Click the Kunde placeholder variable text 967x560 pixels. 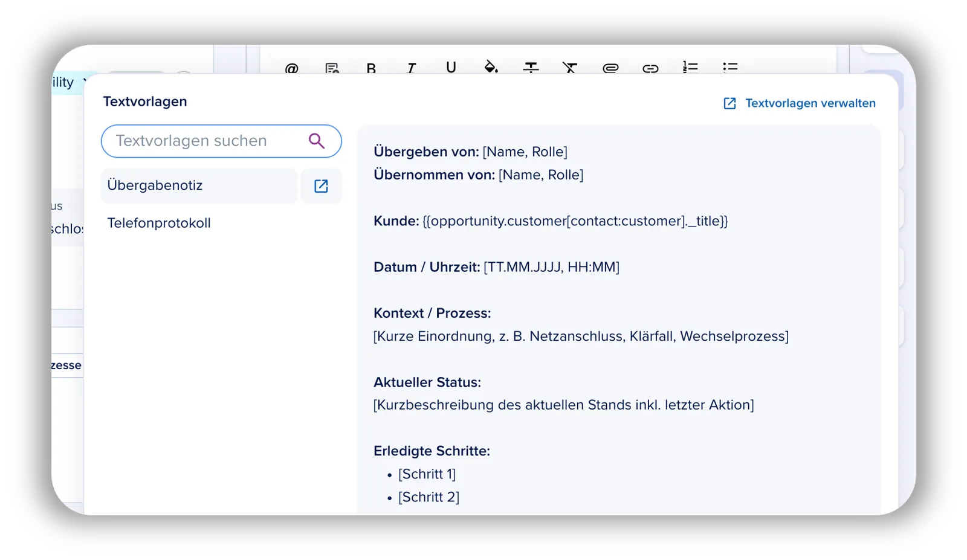(575, 221)
